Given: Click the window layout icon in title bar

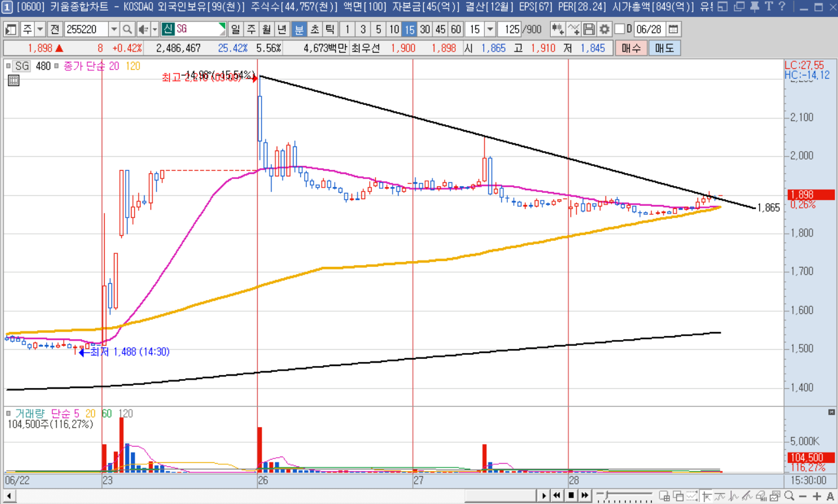Looking at the screenshot, I should pos(724,7).
